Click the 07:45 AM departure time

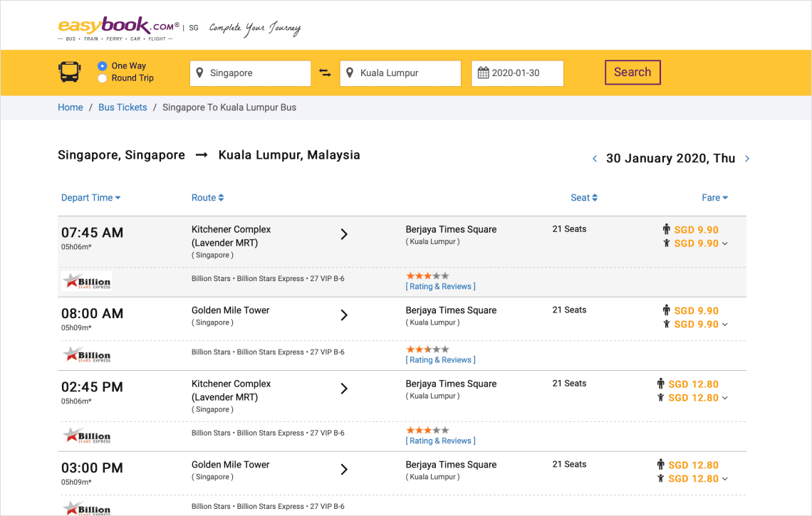point(92,233)
